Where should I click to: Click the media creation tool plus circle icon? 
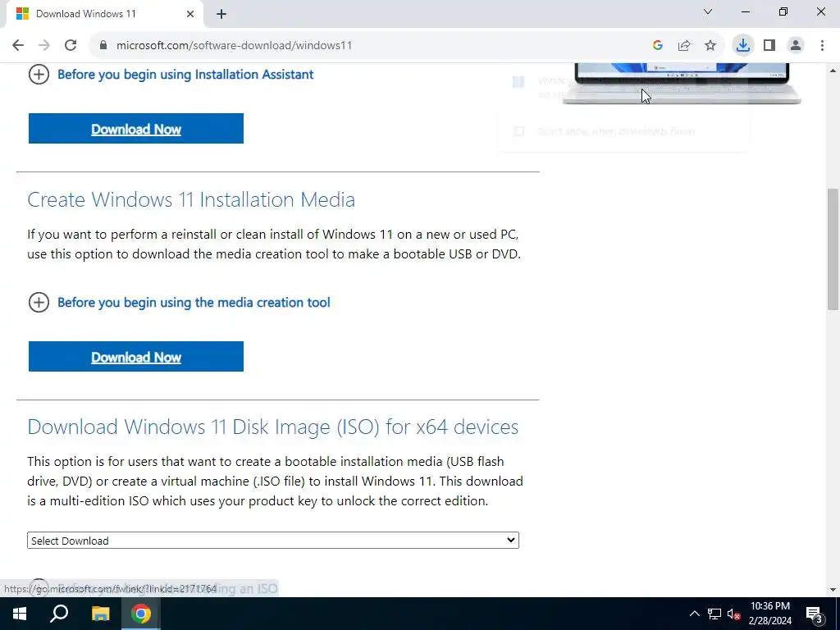pos(39,303)
